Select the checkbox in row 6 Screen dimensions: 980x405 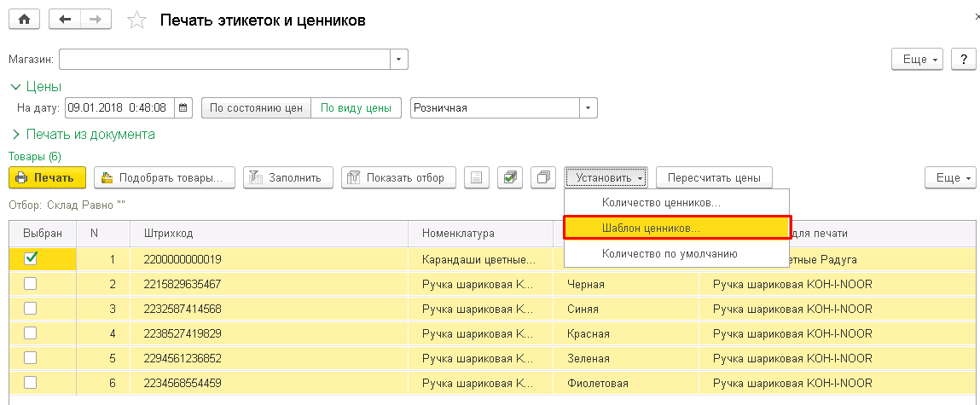31,382
